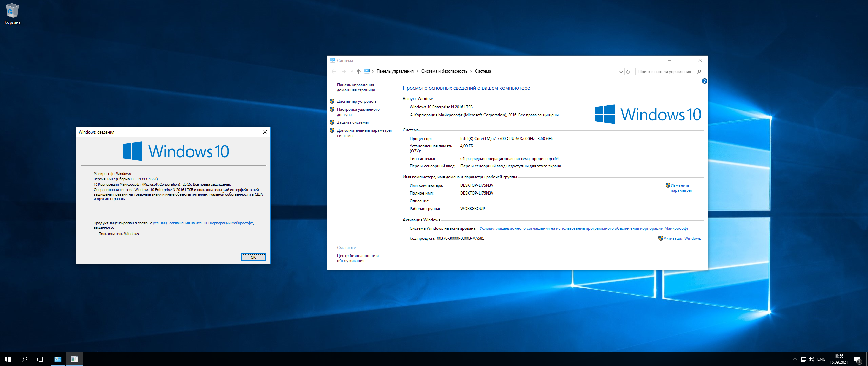Click full name DESKTOP-LI75N3V beside Полное имя
Screen dimensions: 868x366
(477, 193)
